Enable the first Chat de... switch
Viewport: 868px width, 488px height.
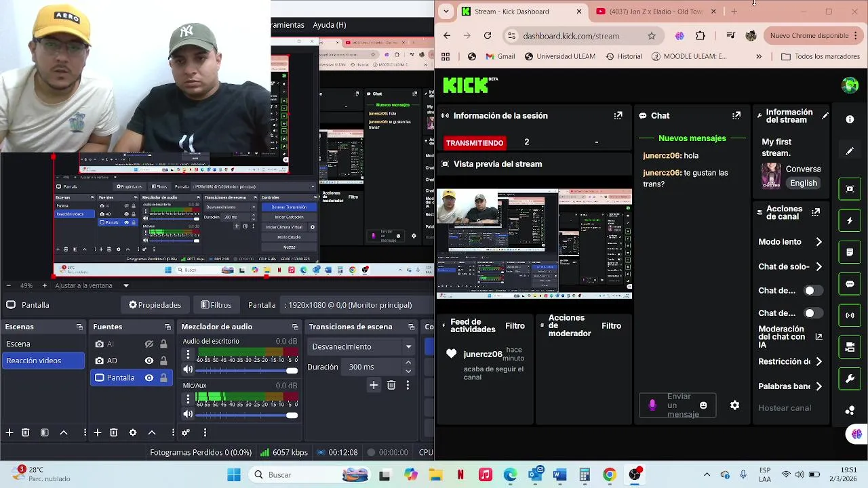click(x=812, y=291)
